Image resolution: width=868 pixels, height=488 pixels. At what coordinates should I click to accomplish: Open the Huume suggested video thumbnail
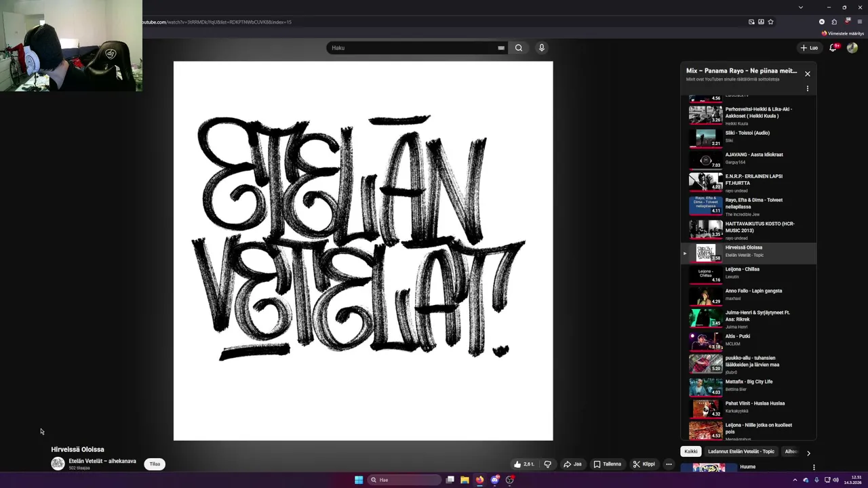pyautogui.click(x=709, y=468)
